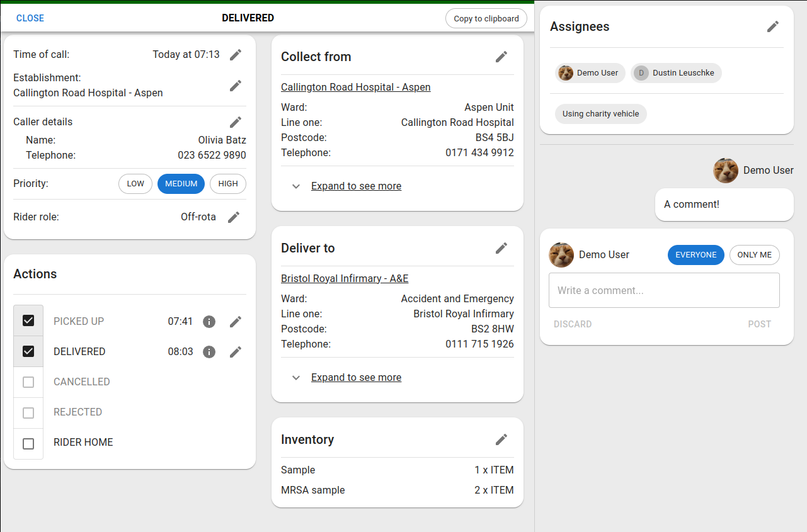The height and width of the screenshot is (532, 807).
Task: Edit the Inventory list
Action: tap(501, 439)
